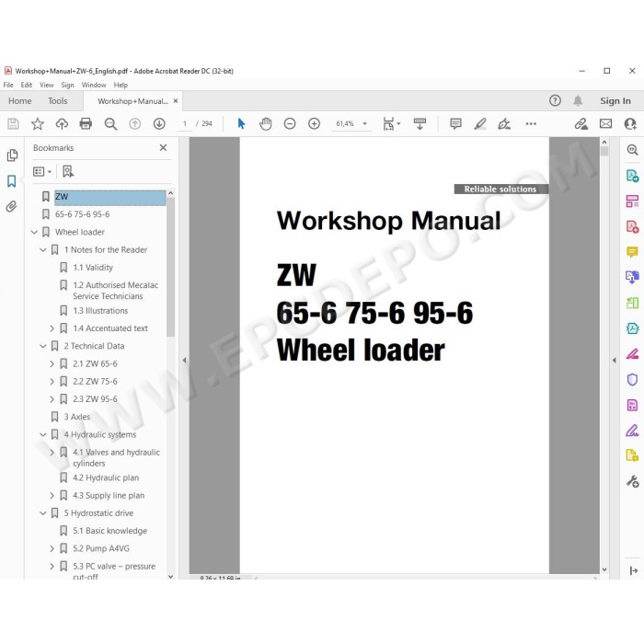
Task: Open bookmark 3 Axles
Action: (x=76, y=417)
